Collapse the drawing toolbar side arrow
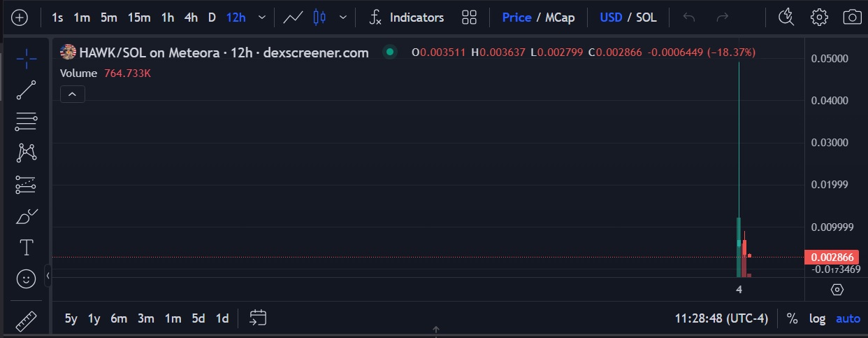The height and width of the screenshot is (338, 868). tap(48, 277)
